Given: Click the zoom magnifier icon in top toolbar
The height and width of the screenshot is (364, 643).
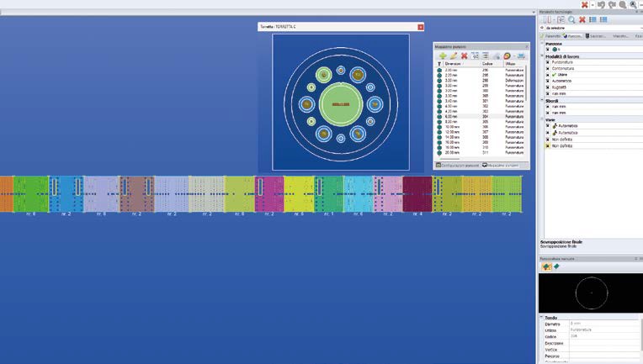Looking at the screenshot, I should 623,4.
